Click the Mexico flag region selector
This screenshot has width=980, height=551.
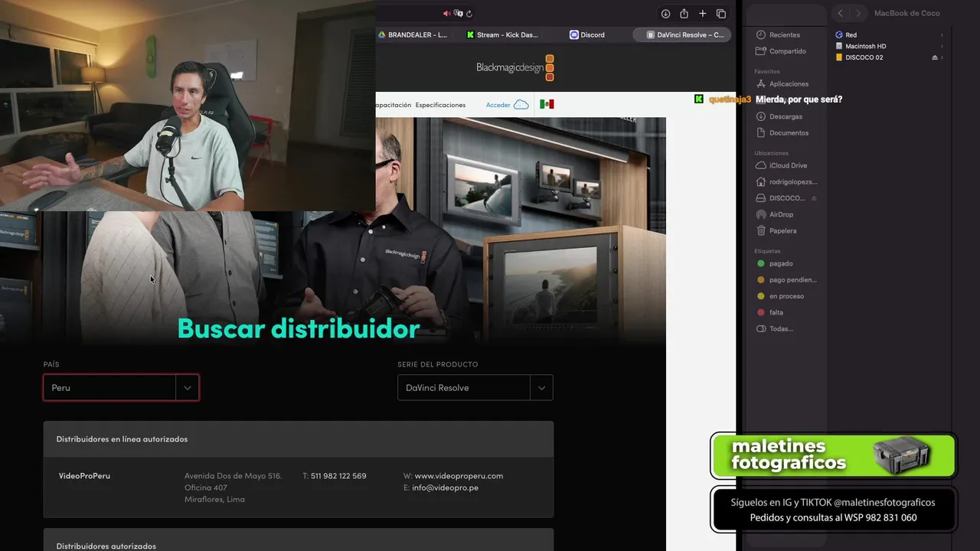point(547,104)
